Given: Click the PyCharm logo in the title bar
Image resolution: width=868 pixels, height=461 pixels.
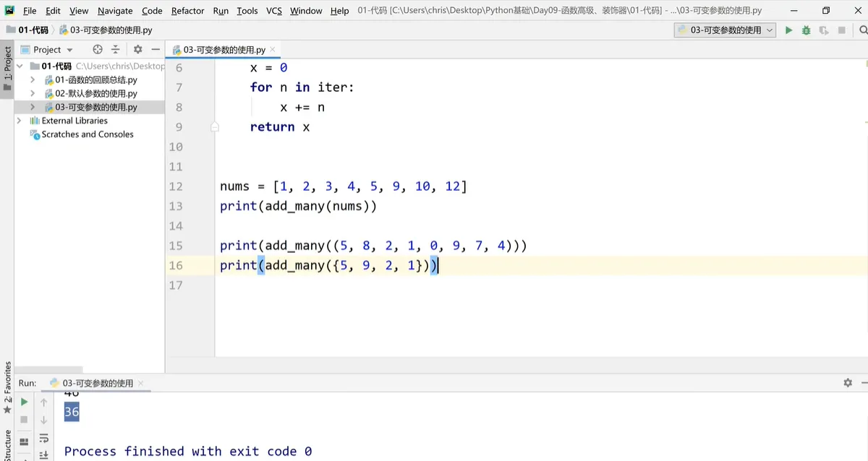Looking at the screenshot, I should coord(9,10).
